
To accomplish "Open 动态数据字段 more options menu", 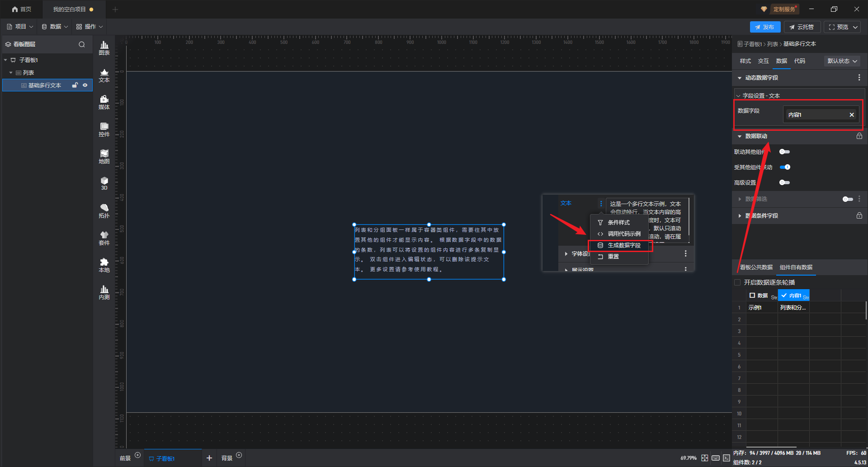I will click(x=859, y=78).
